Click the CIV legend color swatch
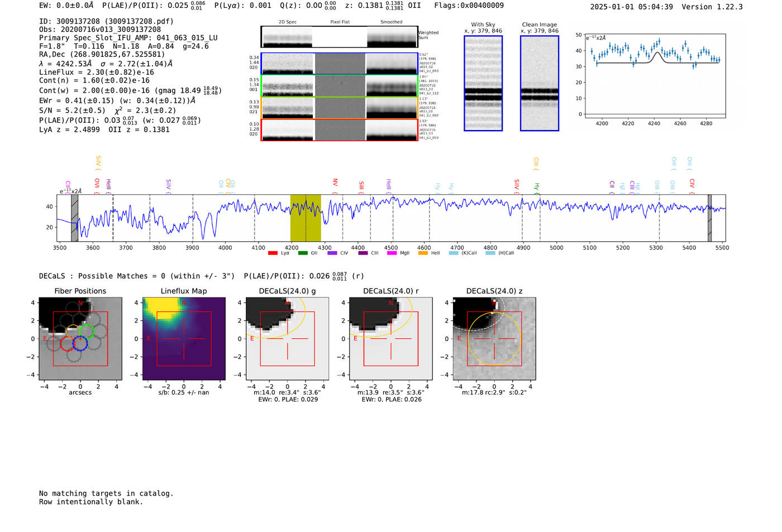 pos(332,253)
